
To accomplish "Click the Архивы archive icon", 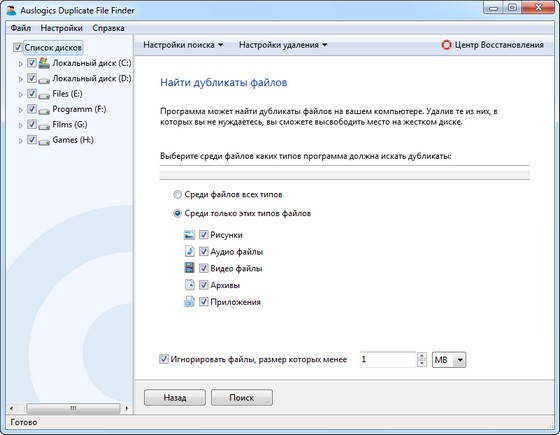I will click(x=189, y=285).
